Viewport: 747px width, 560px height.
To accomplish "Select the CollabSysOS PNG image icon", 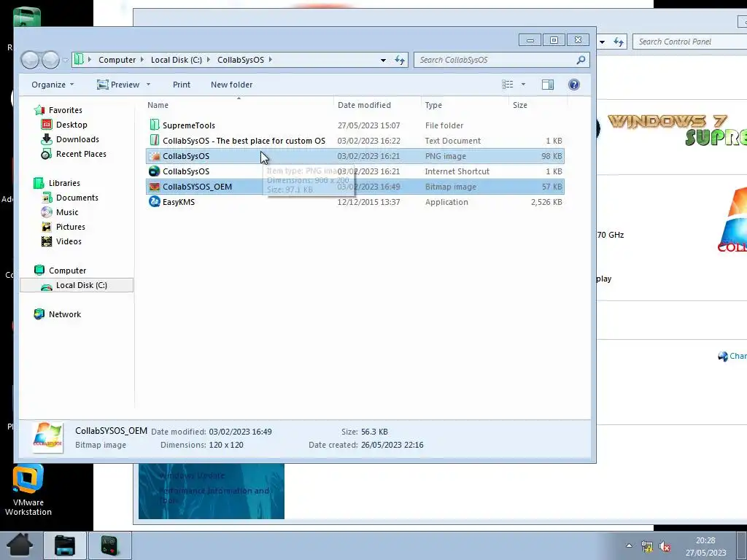I will tap(155, 156).
